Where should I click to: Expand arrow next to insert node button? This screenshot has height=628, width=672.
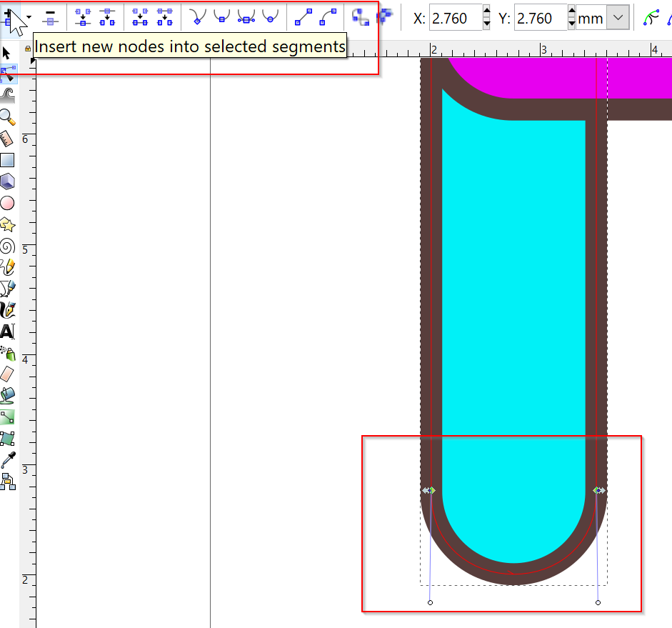29,16
